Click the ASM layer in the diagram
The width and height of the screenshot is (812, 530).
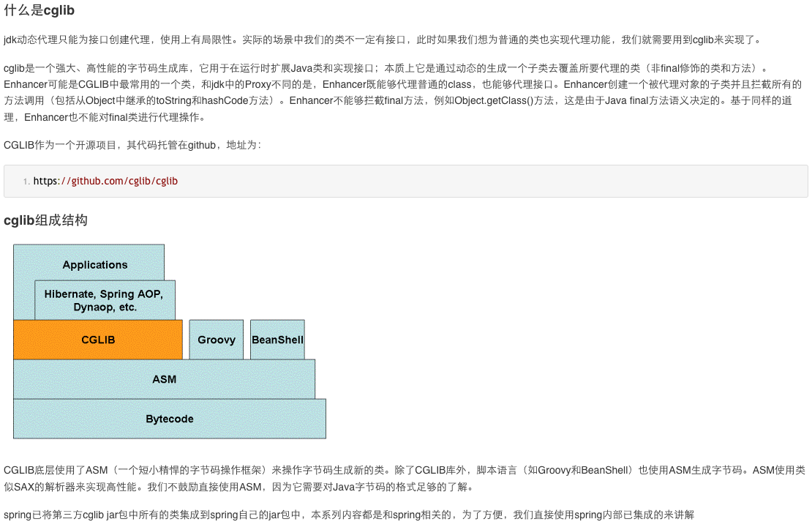(x=164, y=379)
